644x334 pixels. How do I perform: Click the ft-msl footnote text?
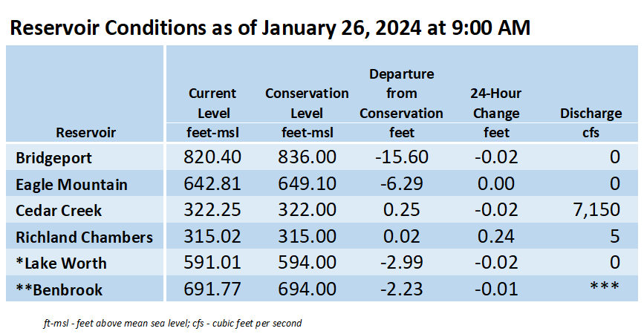click(x=172, y=324)
